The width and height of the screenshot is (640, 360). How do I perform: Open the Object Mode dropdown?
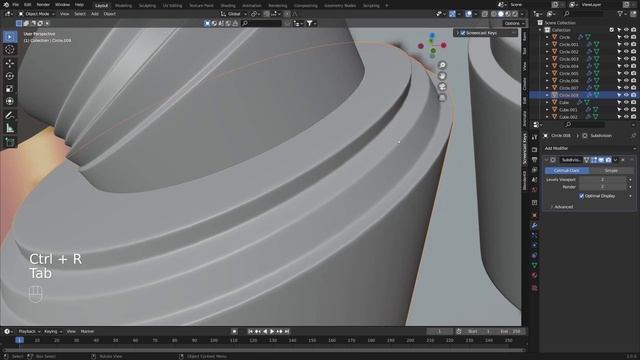(36, 14)
